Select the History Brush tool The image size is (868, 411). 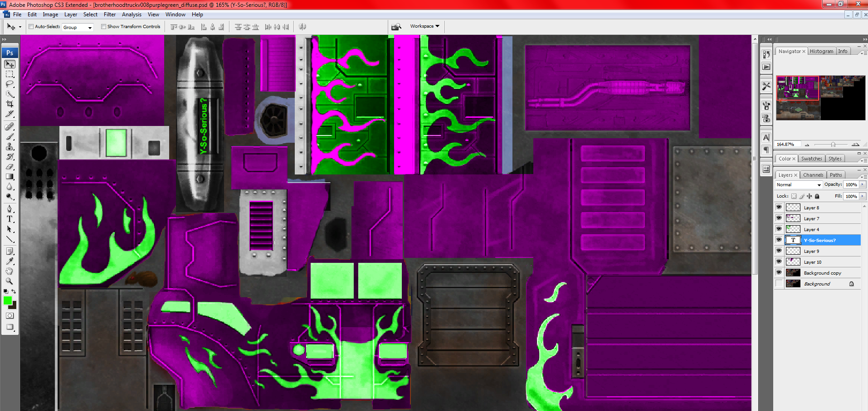point(10,156)
